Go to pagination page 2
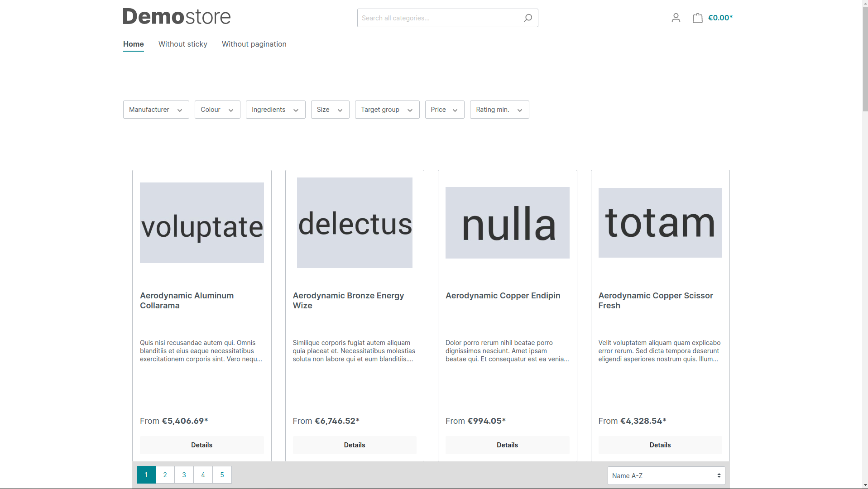This screenshot has width=868, height=489. click(165, 475)
